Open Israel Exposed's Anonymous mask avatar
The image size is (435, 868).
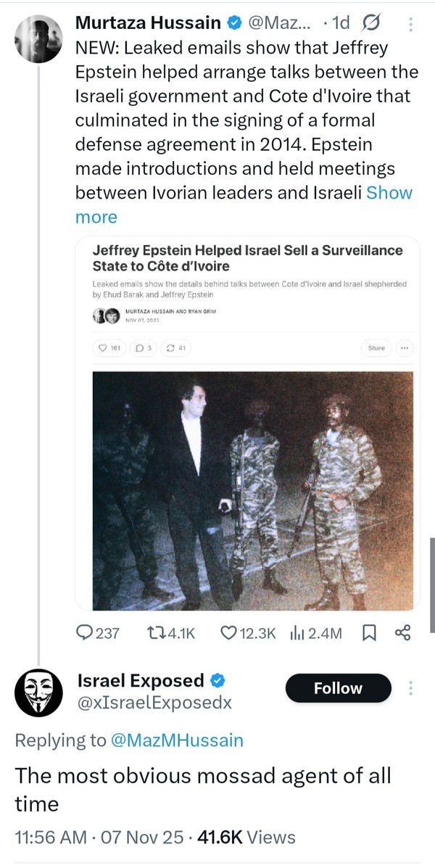click(40, 693)
